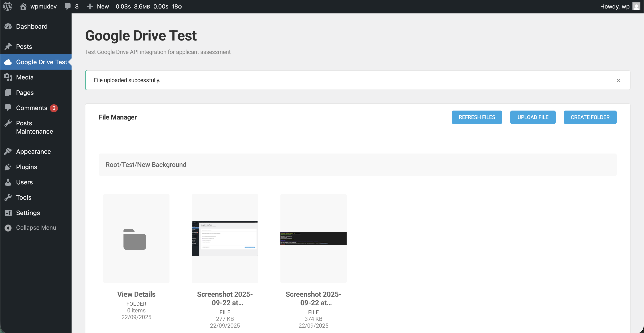Click the Posts Maintenance wrench icon
This screenshot has height=333, width=644.
click(x=8, y=123)
